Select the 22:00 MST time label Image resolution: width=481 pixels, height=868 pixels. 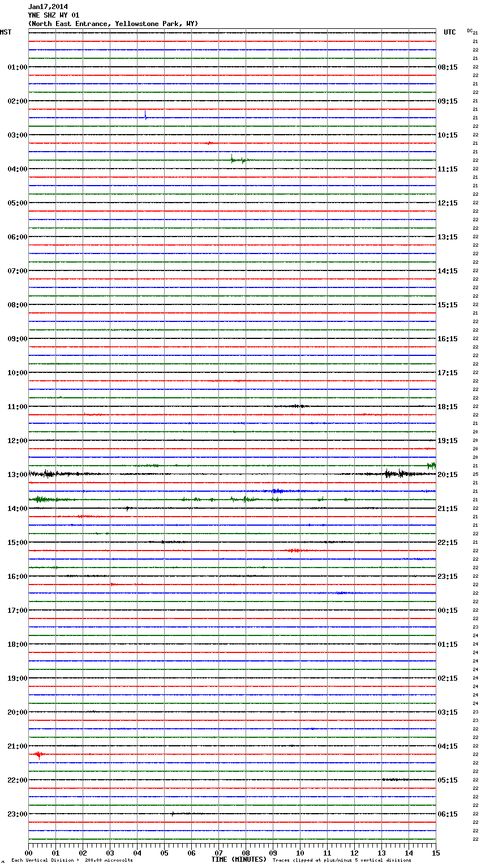[17, 780]
